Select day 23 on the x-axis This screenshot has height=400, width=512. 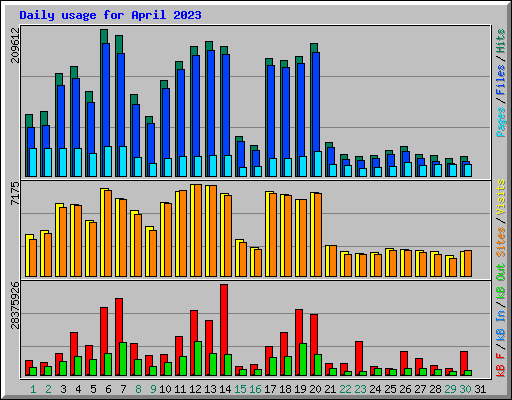[x=360, y=389]
